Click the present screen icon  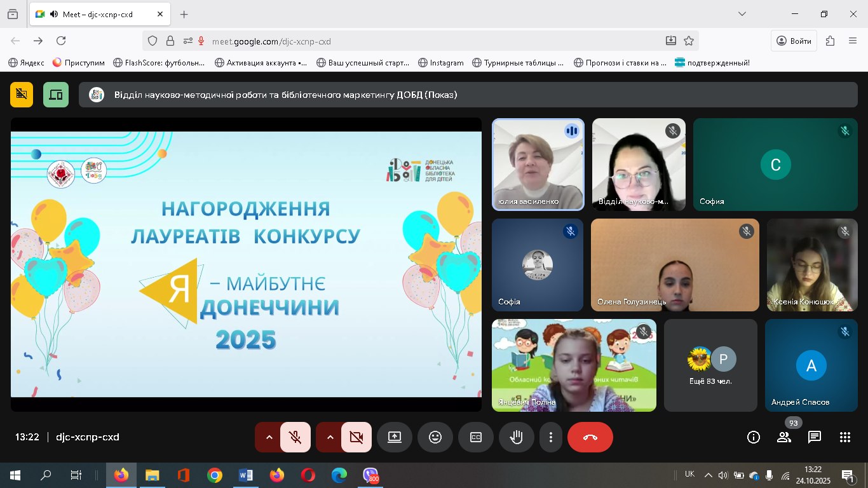(395, 437)
